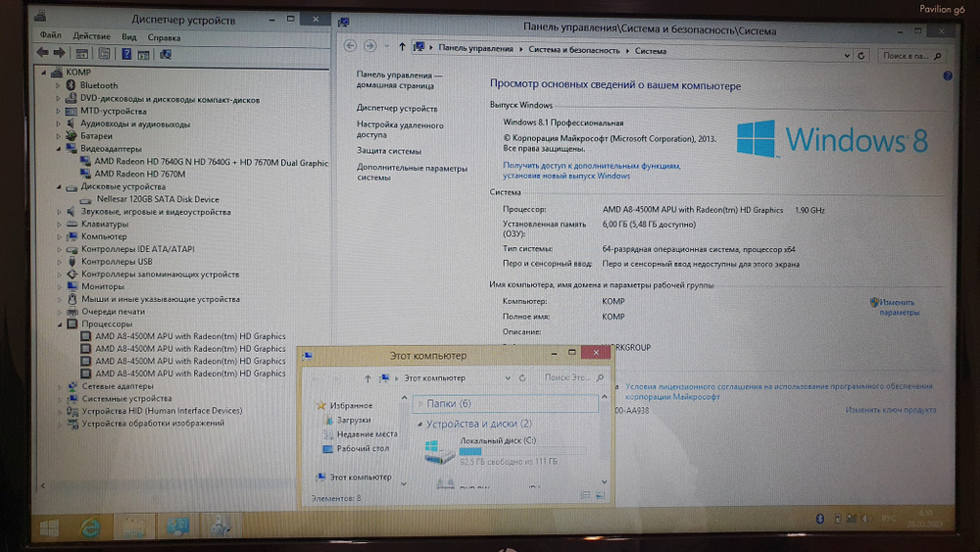Viewport: 980px width, 552px height.
Task: Select AMD Radeon HD 7670M adapter
Action: 139,174
